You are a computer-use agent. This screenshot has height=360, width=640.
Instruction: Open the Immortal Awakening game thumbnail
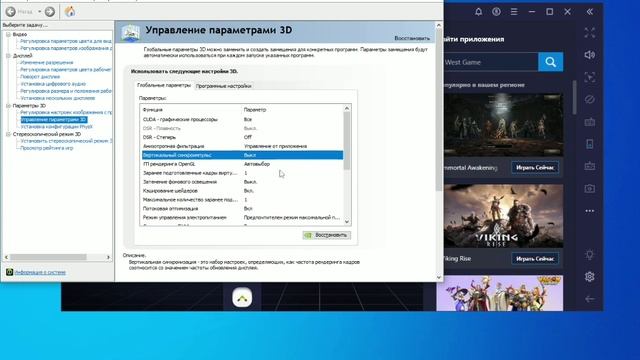click(x=504, y=124)
